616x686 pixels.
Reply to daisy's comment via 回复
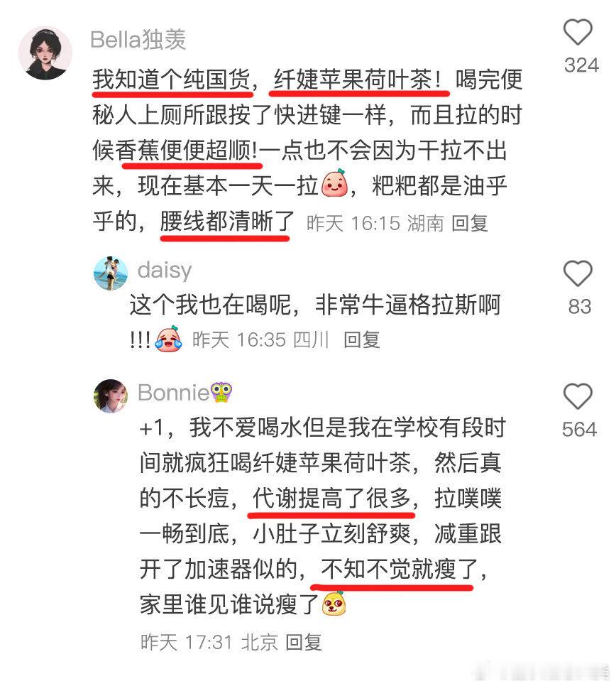coord(362,339)
